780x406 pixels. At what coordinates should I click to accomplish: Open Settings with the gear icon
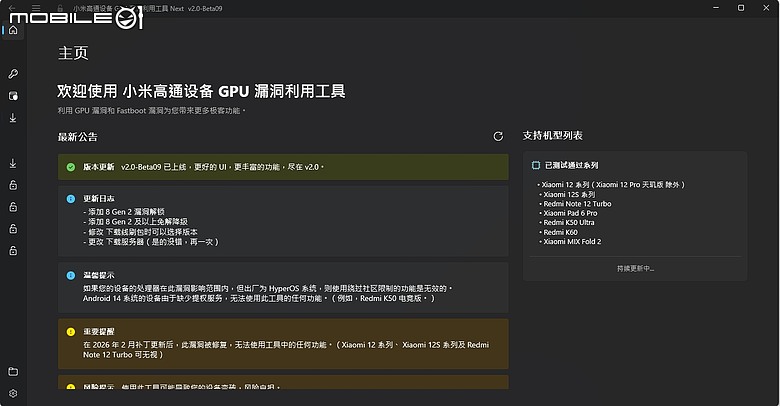13,394
